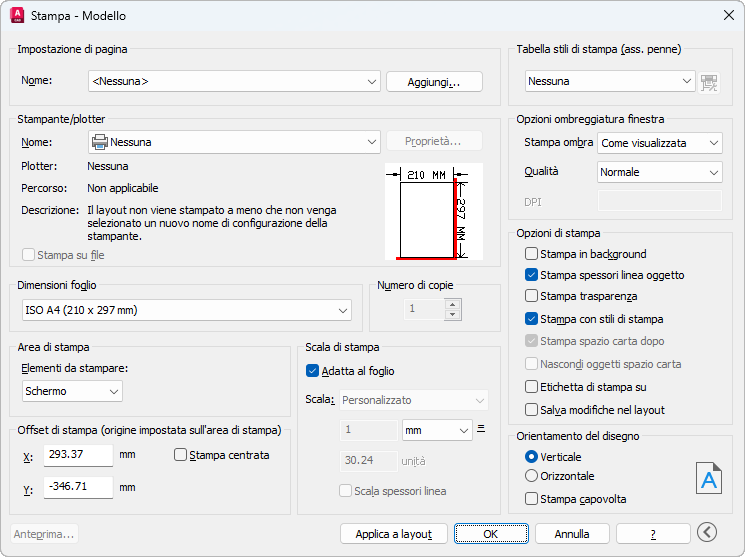Open the Stampa ombra dropdown

pyautogui.click(x=659, y=143)
